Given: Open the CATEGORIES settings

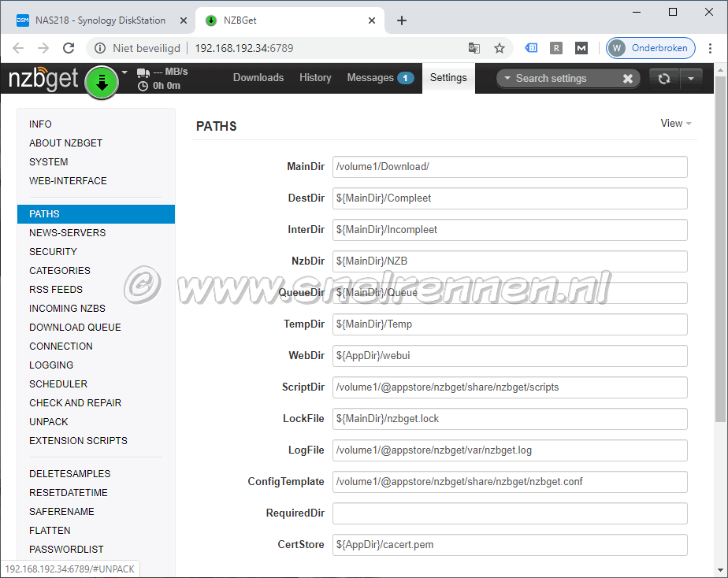Looking at the screenshot, I should [x=59, y=271].
